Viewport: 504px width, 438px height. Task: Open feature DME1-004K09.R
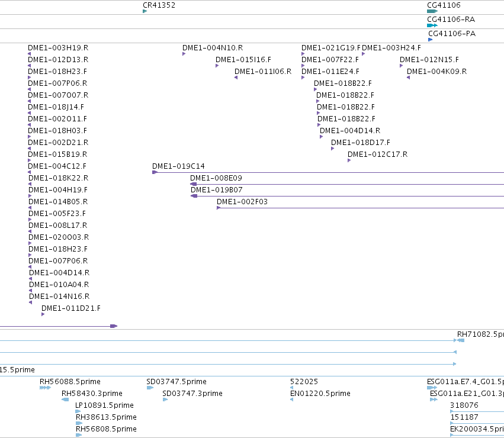(x=437, y=72)
